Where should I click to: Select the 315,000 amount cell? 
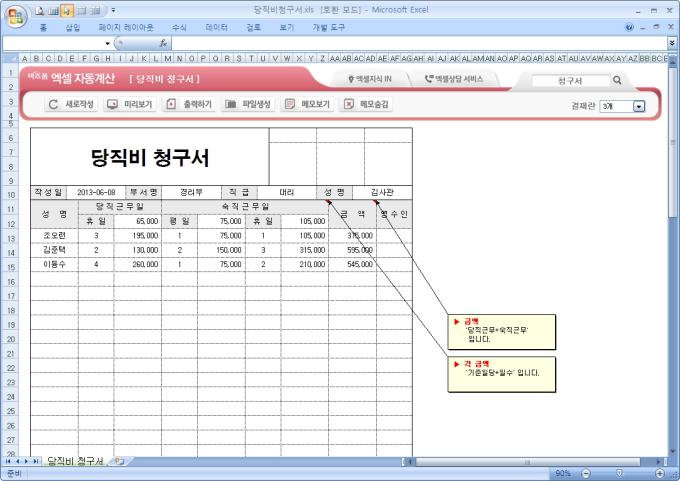(x=304, y=250)
